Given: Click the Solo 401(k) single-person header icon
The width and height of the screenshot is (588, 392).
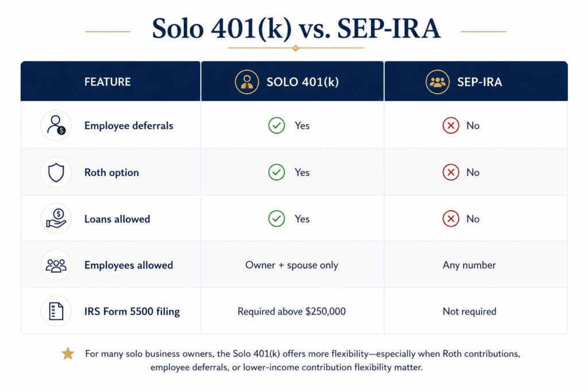Looking at the screenshot, I should point(247,81).
